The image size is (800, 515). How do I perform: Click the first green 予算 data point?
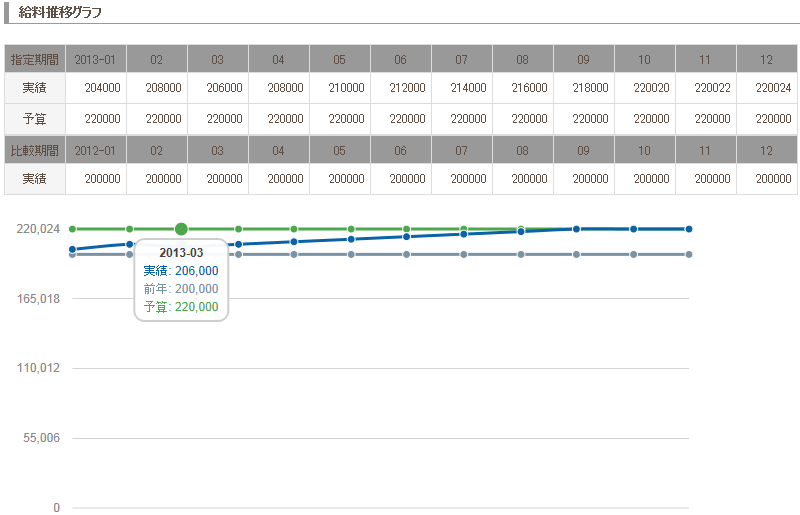(x=72, y=229)
